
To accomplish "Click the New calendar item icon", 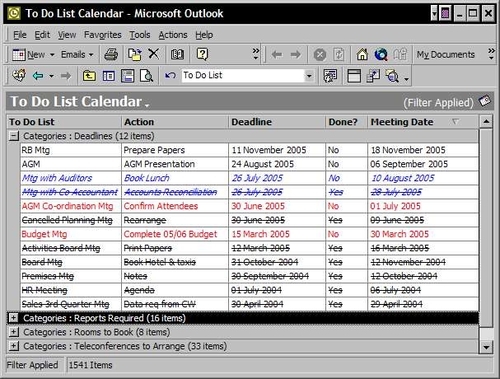I will pyautogui.click(x=18, y=54).
